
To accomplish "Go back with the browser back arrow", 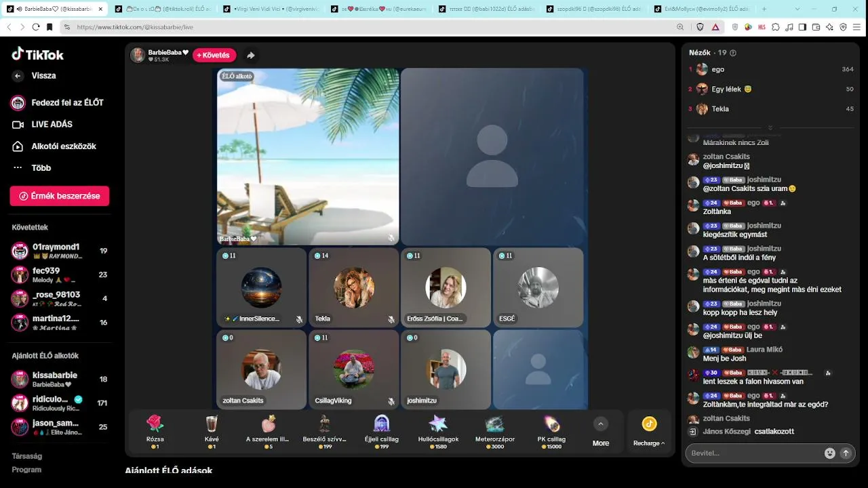I will (9, 27).
